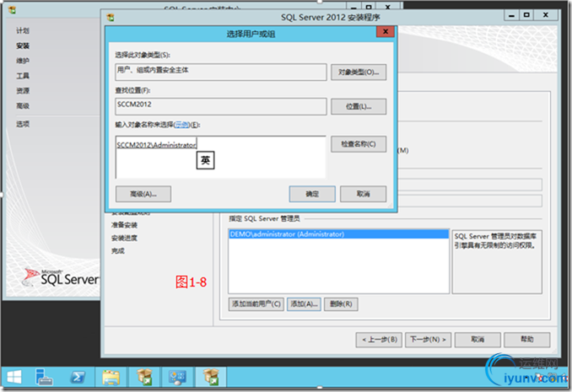
Task: Proceed with 下一步(N) button
Action: pos(428,340)
